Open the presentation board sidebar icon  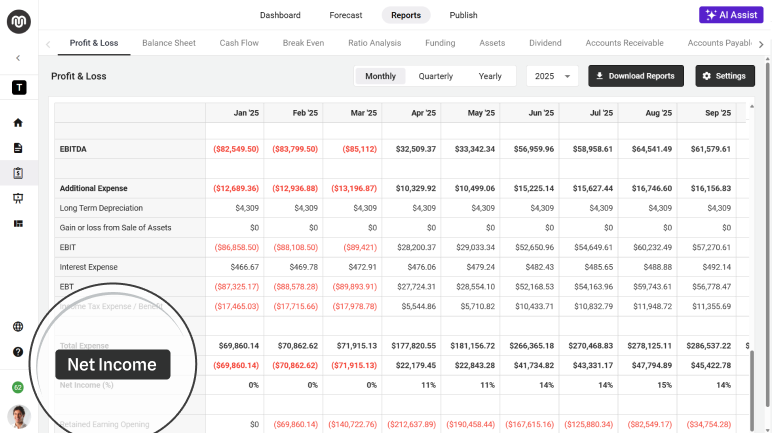pyautogui.click(x=18, y=198)
